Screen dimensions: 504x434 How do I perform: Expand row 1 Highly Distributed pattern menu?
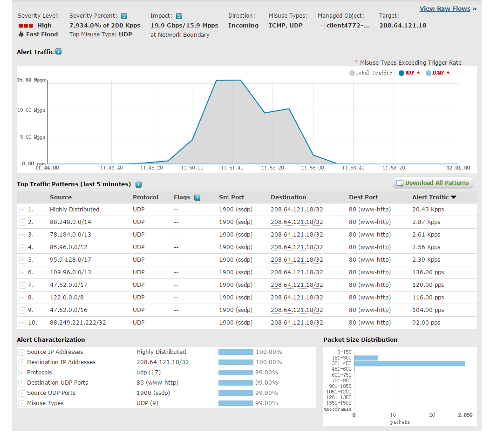click(x=22, y=210)
